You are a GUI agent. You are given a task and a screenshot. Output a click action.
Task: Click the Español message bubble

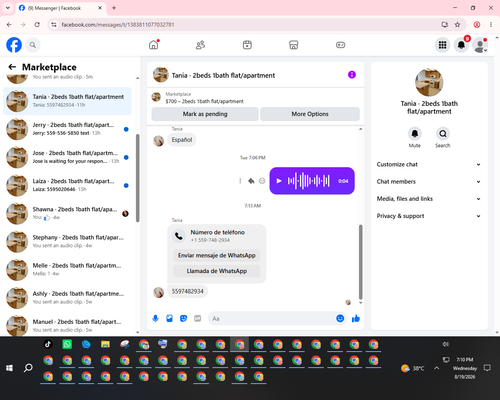182,140
